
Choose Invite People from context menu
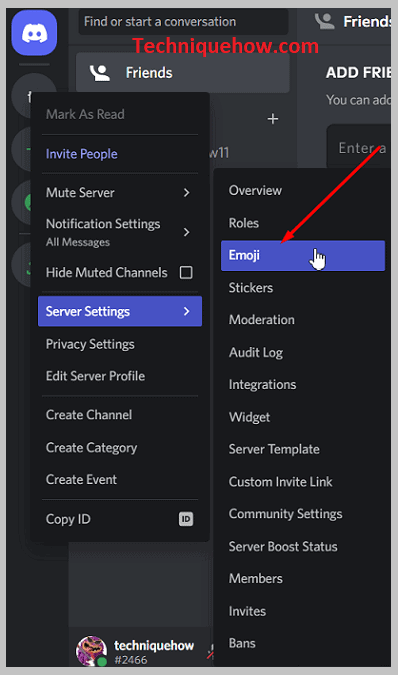(120, 154)
